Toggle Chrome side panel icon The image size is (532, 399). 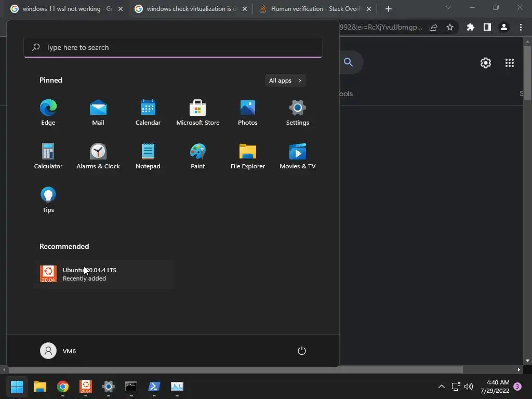487,27
